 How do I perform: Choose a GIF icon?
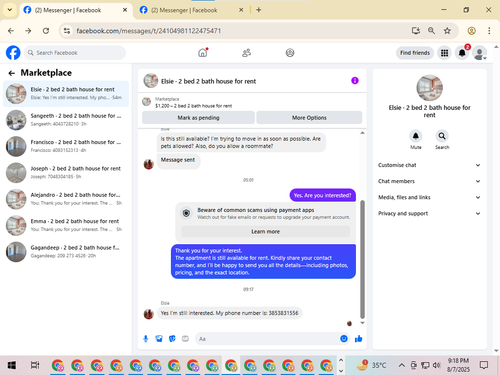pyautogui.click(x=185, y=339)
